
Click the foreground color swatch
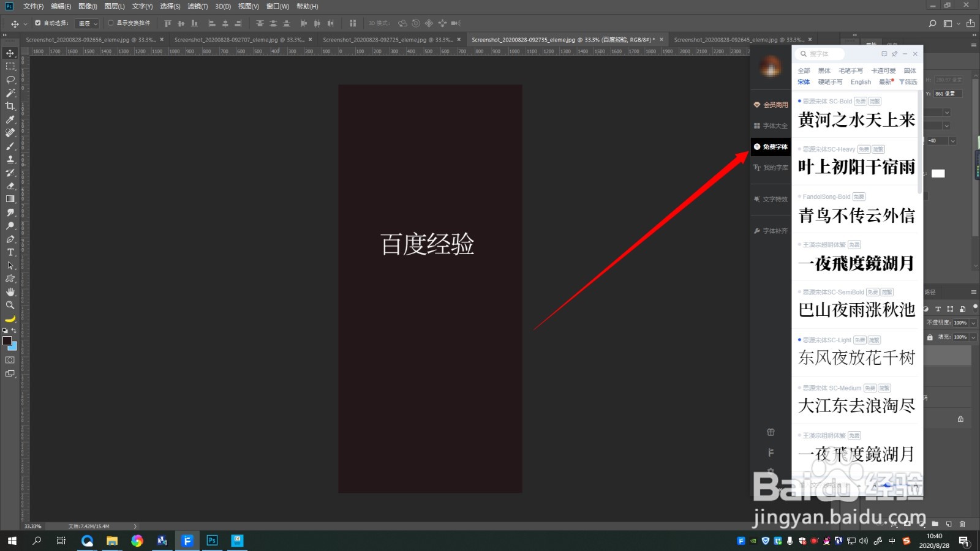[7, 341]
